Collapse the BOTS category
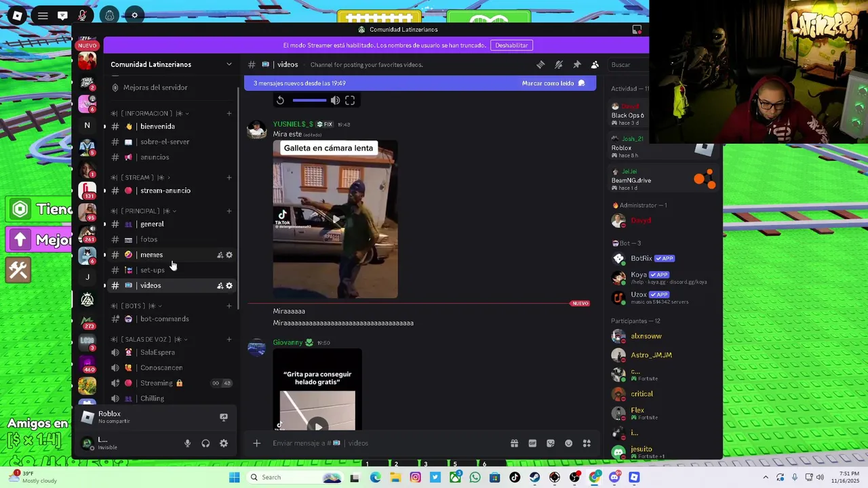Image resolution: width=868 pixels, height=488 pixels. [x=136, y=306]
